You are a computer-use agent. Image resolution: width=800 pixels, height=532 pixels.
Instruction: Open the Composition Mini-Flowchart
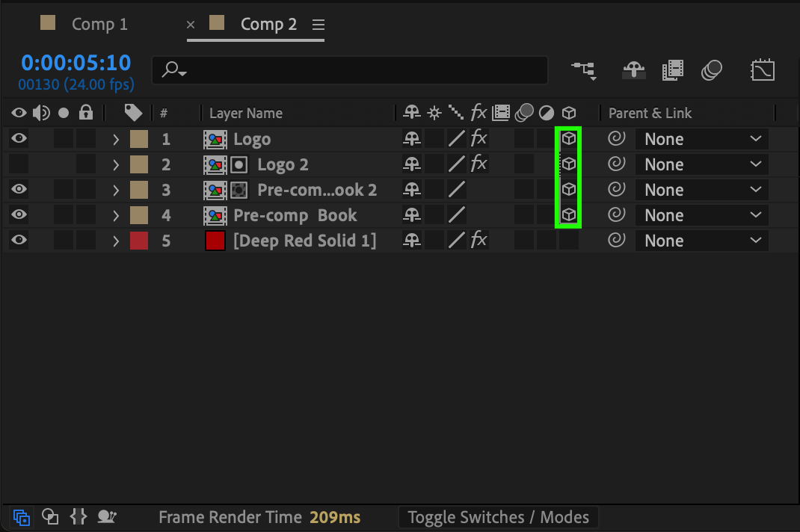[x=583, y=70]
